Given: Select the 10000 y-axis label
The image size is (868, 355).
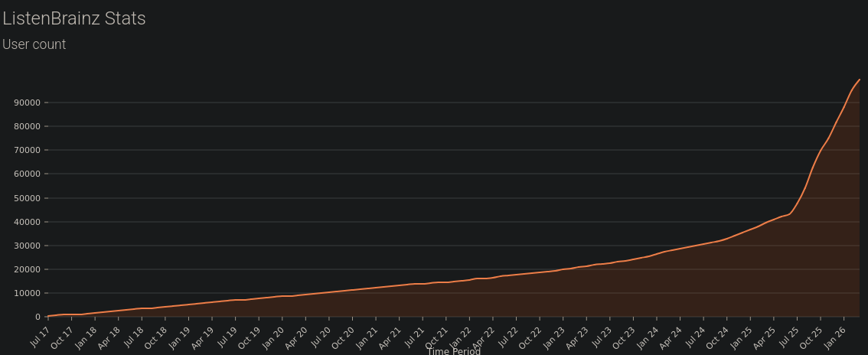Looking at the screenshot, I should pyautogui.click(x=27, y=293).
